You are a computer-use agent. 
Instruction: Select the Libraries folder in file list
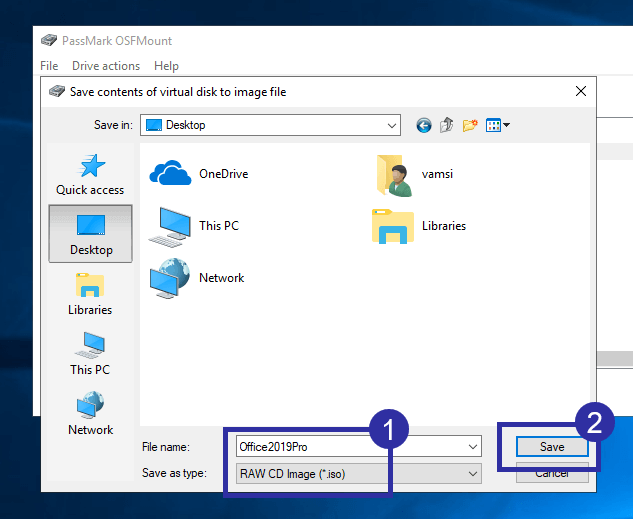(x=419, y=226)
